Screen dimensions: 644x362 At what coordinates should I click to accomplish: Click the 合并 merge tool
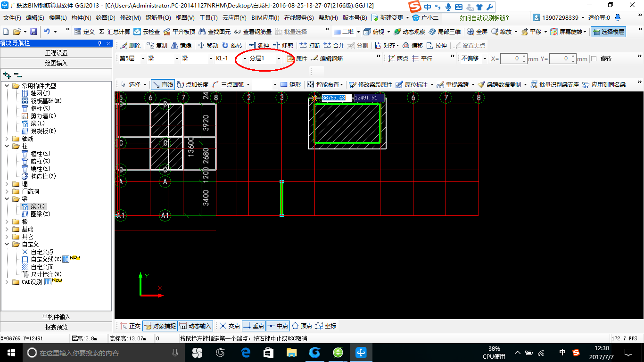(x=334, y=46)
